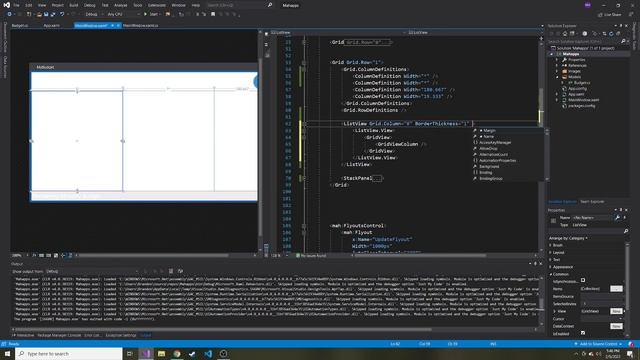Click the Visual Studio logo icon
Image resolution: width=640 pixels, height=360 pixels.
pyautogui.click(x=7, y=5)
